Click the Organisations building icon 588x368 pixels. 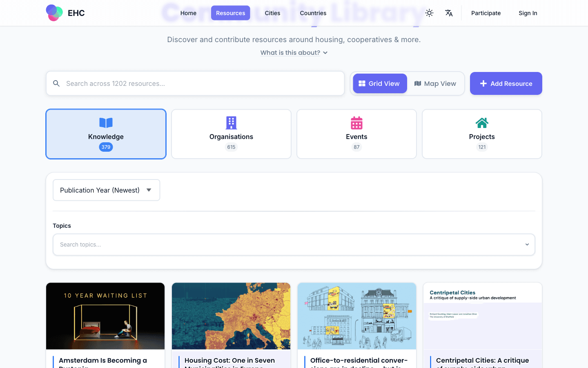[231, 123]
